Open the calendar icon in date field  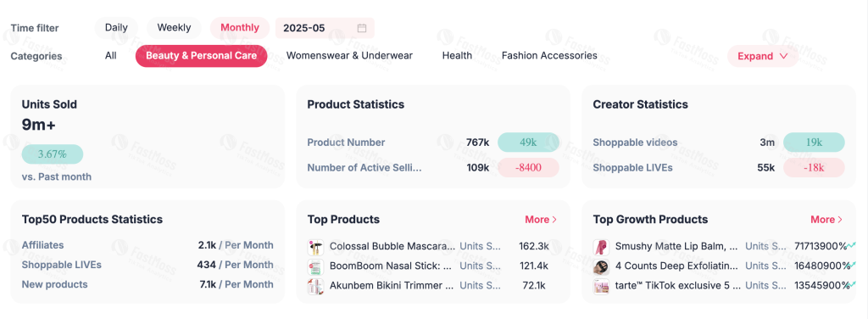tap(361, 28)
